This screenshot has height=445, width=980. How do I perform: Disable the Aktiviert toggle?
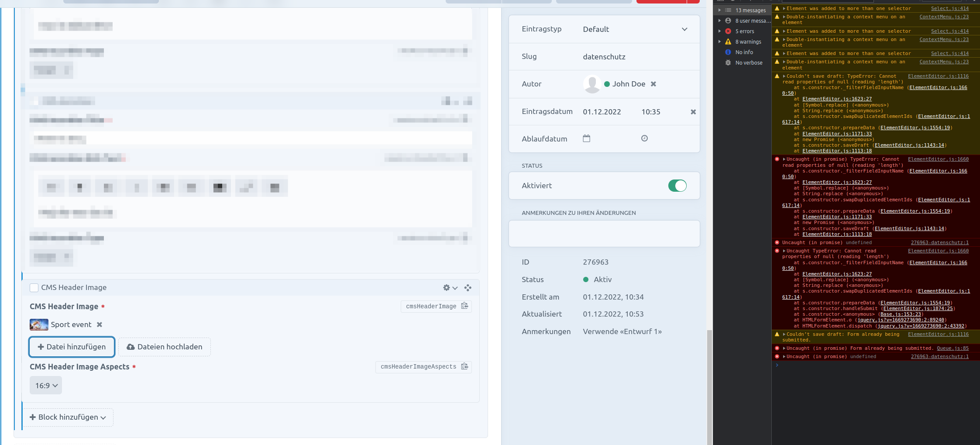click(677, 186)
